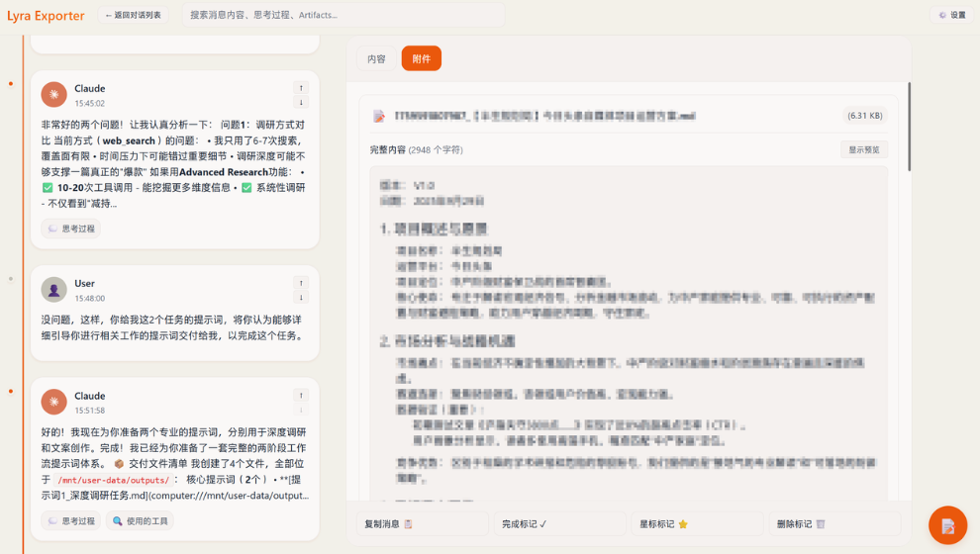The width and height of the screenshot is (980, 554).
Task: Toggle 显示预览 for the attachment
Action: 863,150
